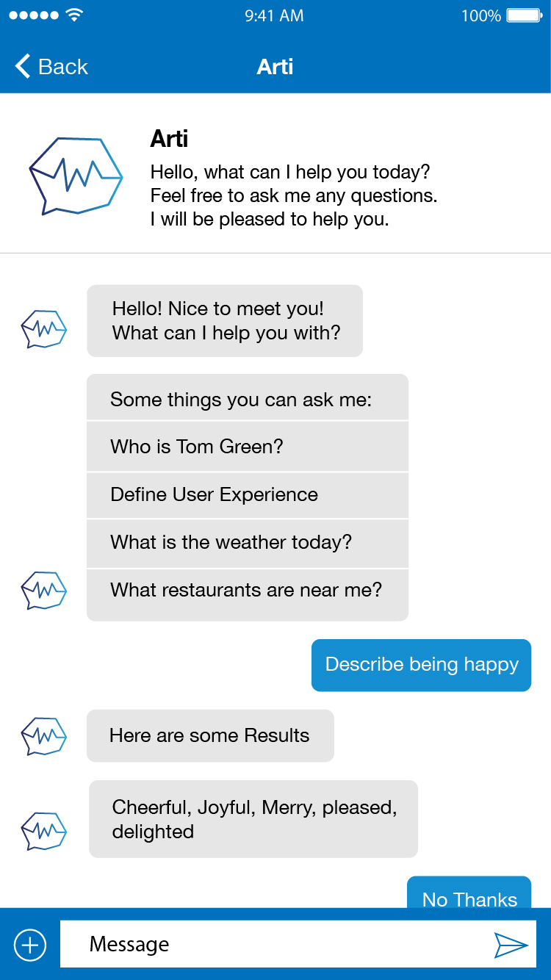Tap the 'No Thanks' reply bubble

pyautogui.click(x=469, y=893)
